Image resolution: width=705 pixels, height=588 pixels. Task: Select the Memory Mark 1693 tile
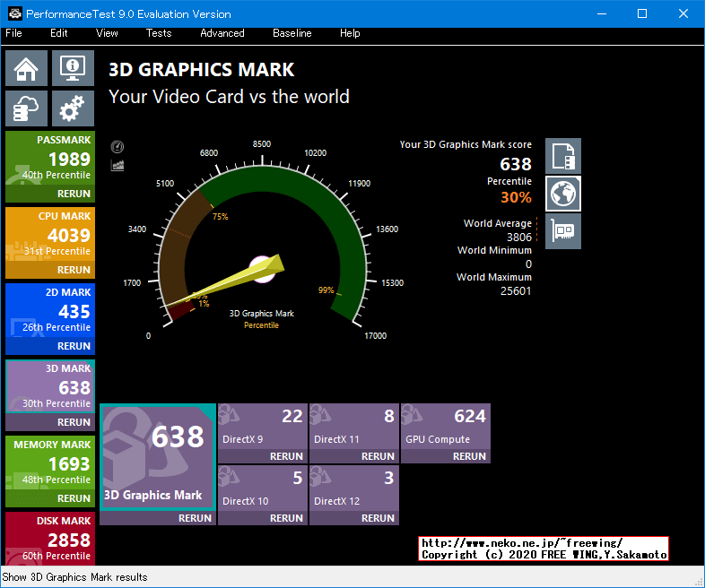(x=50, y=463)
